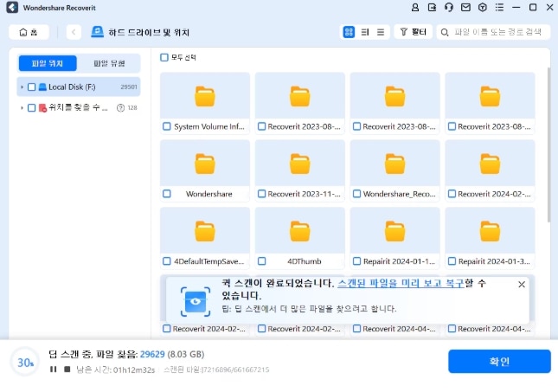The width and height of the screenshot is (558, 392).
Task: Expand the 위치를 찾을 수 tree node
Action: (22, 107)
